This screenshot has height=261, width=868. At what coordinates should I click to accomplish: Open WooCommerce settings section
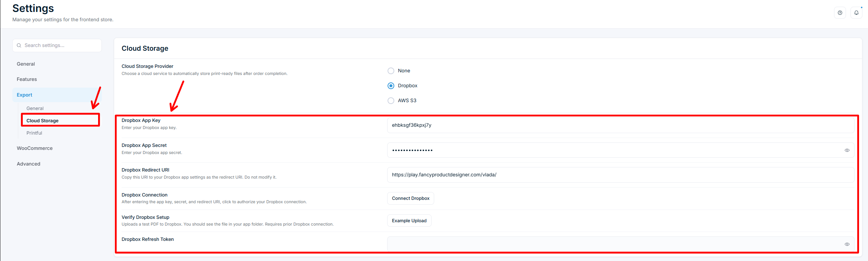[x=35, y=148]
